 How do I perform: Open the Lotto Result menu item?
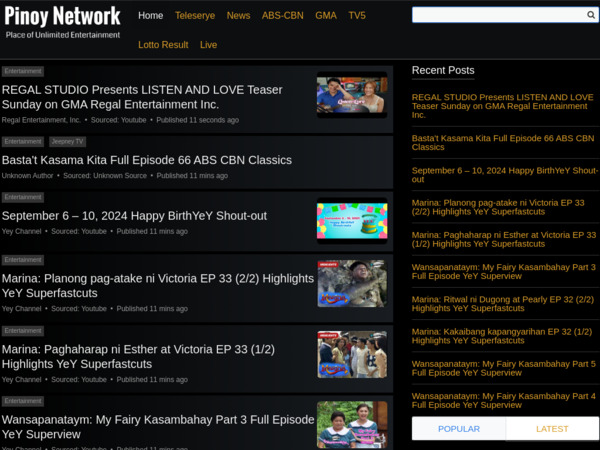pyautogui.click(x=163, y=45)
